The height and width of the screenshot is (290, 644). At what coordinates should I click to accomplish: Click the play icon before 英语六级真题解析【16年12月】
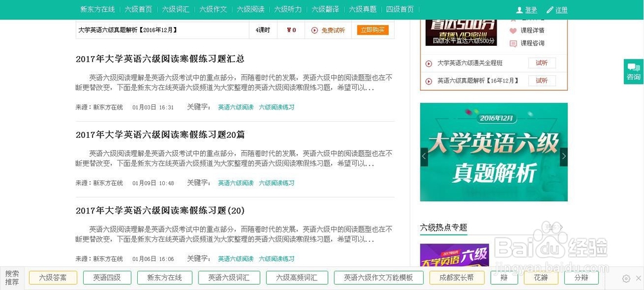pyautogui.click(x=429, y=81)
